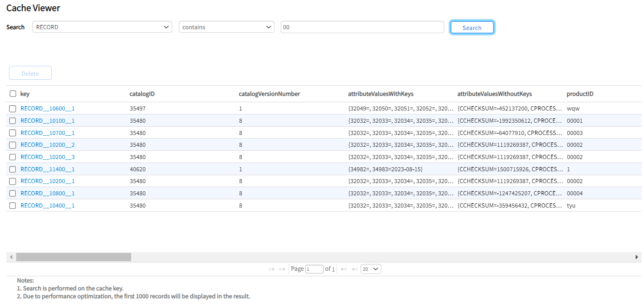This screenshot has height=305, width=644.
Task: Focus the search text field containing 00
Action: [362, 27]
